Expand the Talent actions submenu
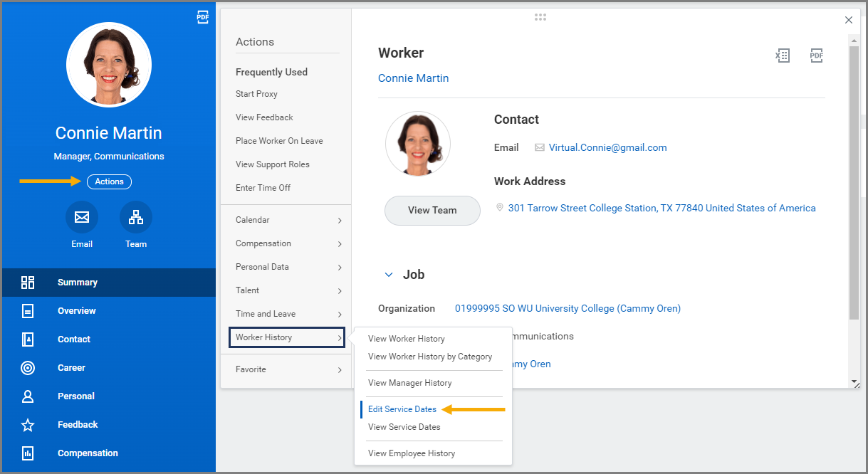The width and height of the screenshot is (868, 474). pyautogui.click(x=288, y=291)
